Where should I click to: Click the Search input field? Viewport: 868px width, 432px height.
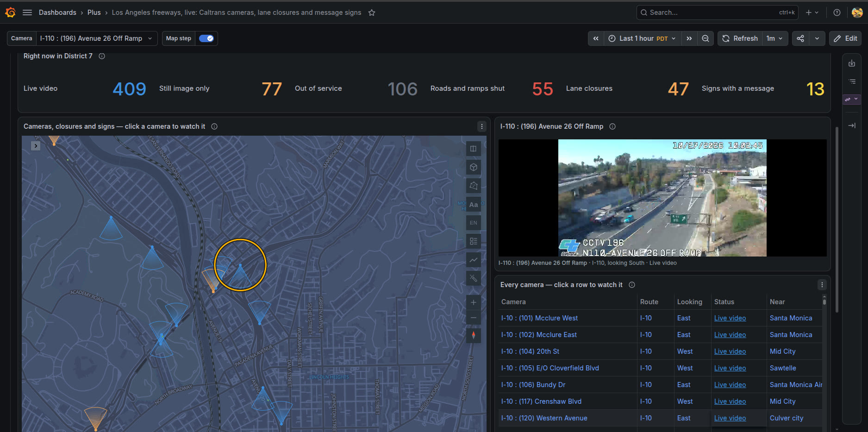[718, 13]
